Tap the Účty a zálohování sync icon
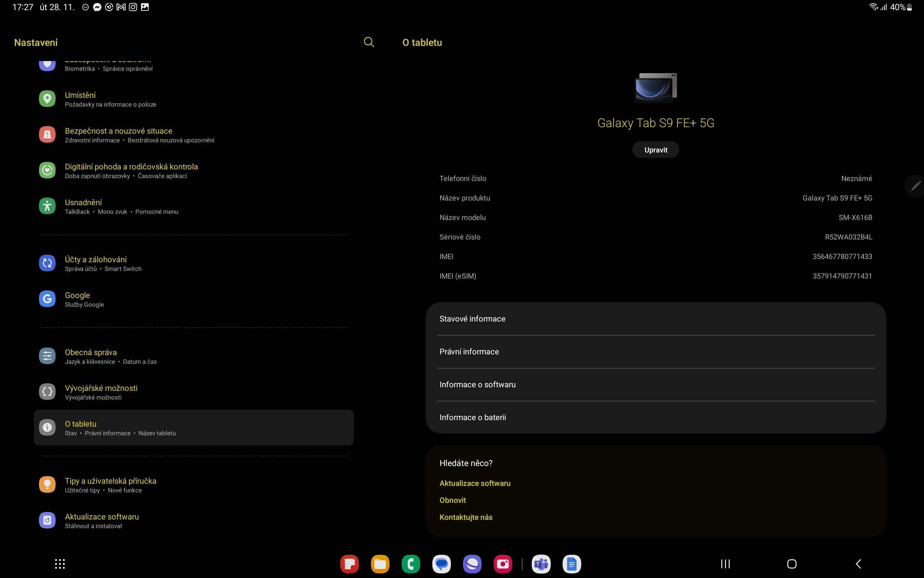Image resolution: width=924 pixels, height=578 pixels. pyautogui.click(x=47, y=263)
